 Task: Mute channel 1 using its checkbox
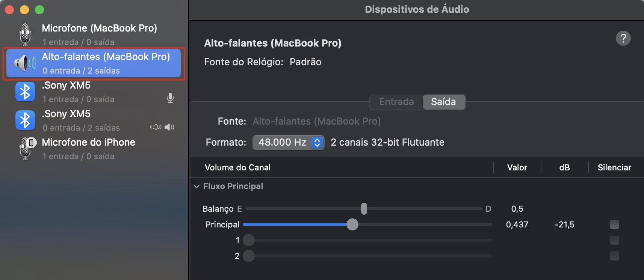coord(615,240)
